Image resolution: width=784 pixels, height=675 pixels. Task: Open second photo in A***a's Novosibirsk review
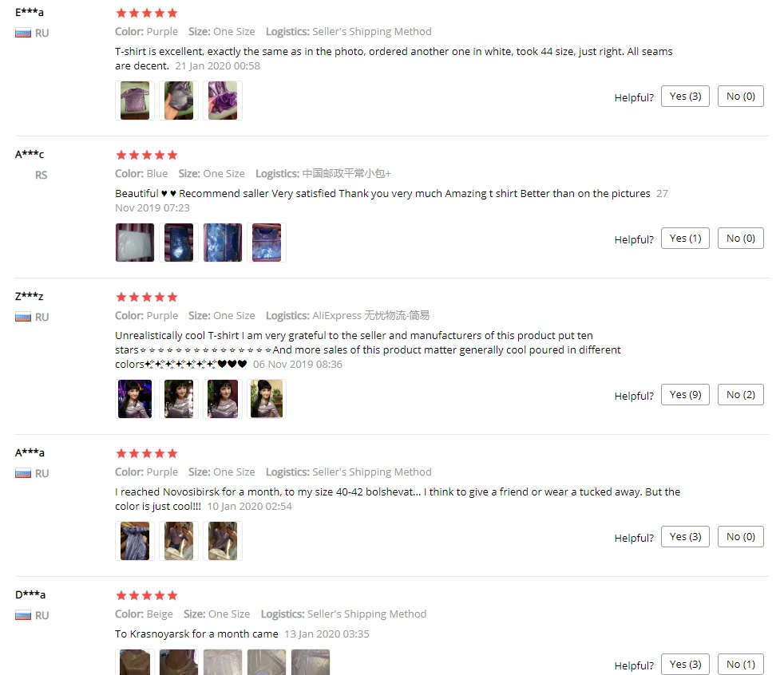[x=179, y=541]
